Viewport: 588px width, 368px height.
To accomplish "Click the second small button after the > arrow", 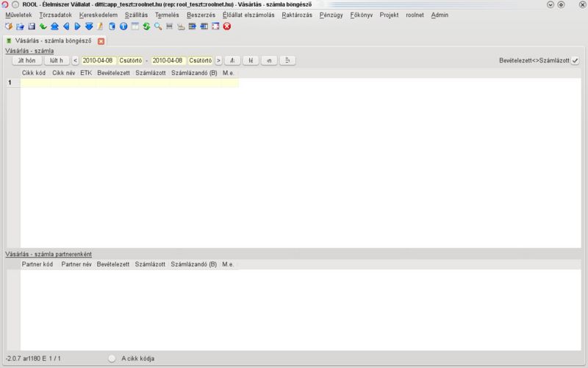I will tap(251, 60).
